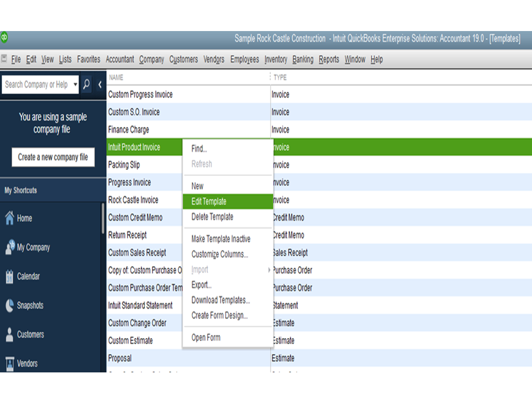
Task: Select the Proposal template row
Action: [319, 358]
